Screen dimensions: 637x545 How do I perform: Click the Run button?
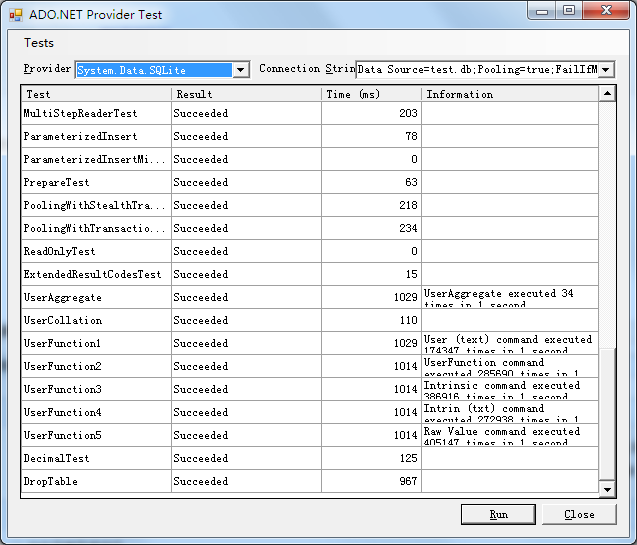tap(498, 515)
